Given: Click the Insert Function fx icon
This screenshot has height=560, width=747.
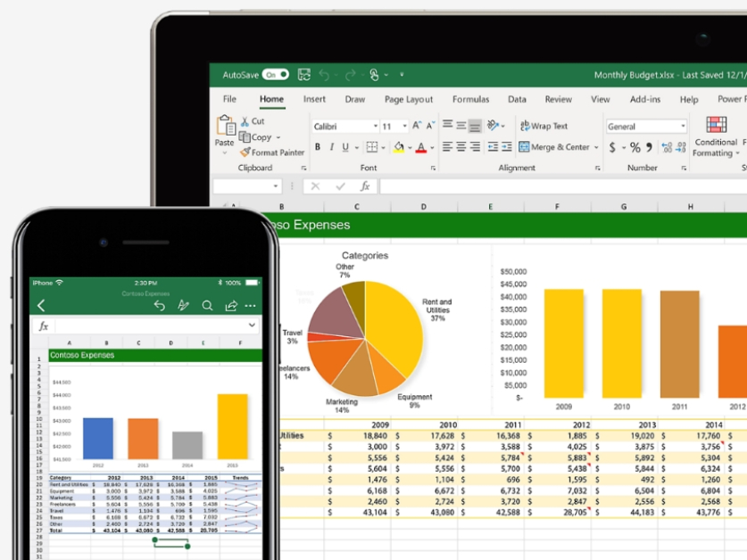Looking at the screenshot, I should 365,186.
